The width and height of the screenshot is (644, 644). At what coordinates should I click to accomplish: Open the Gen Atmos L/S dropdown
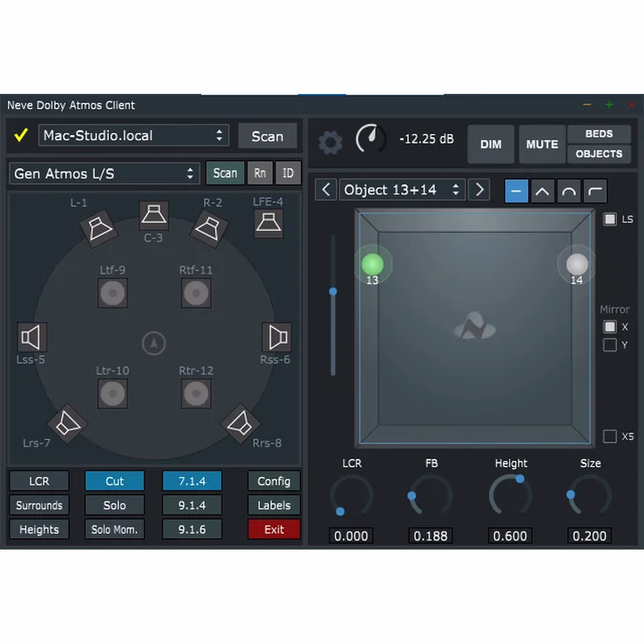105,173
